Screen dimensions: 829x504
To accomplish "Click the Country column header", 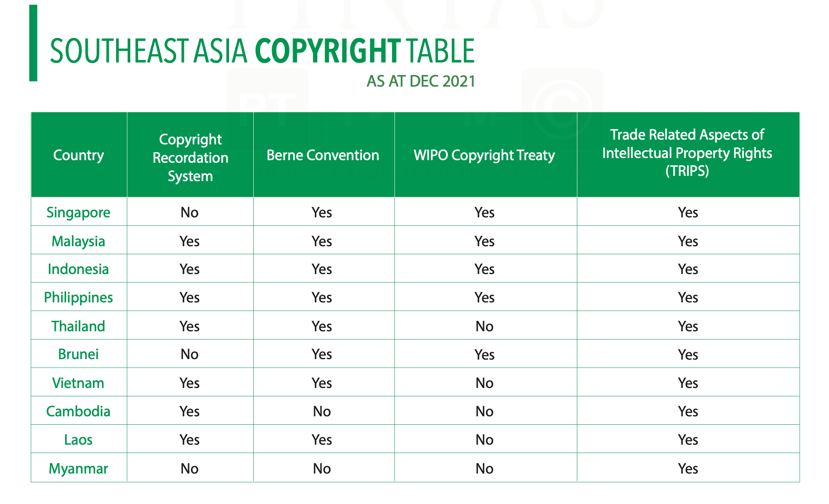I will pos(79,155).
